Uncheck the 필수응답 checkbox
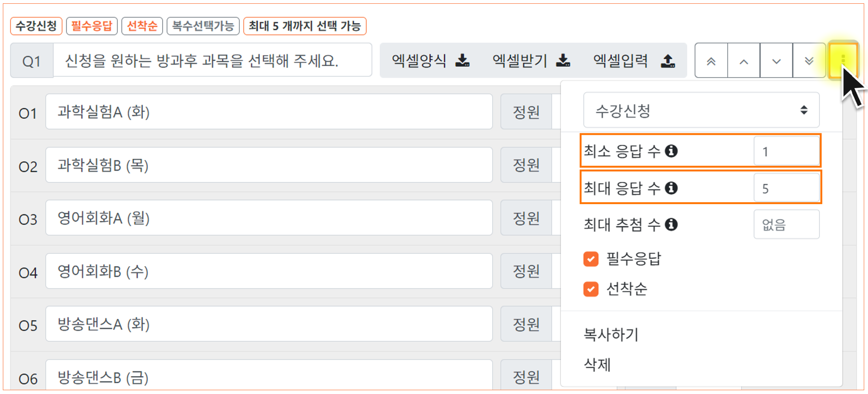 point(591,259)
